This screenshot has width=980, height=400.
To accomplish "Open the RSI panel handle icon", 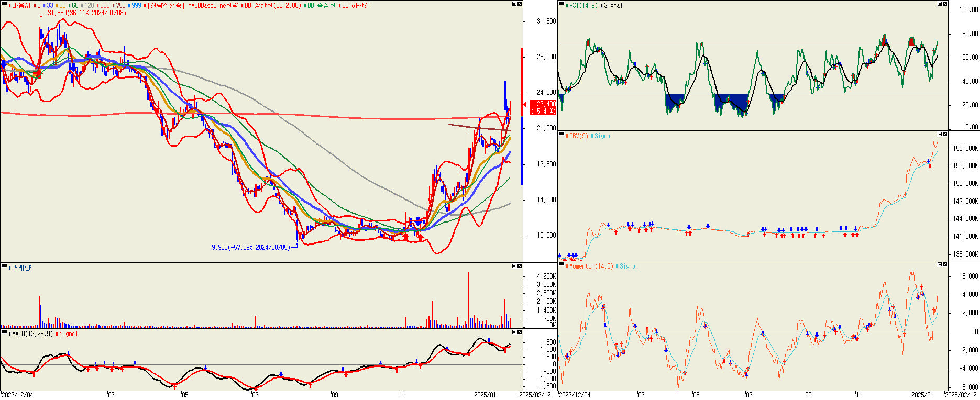I will click(x=561, y=4).
